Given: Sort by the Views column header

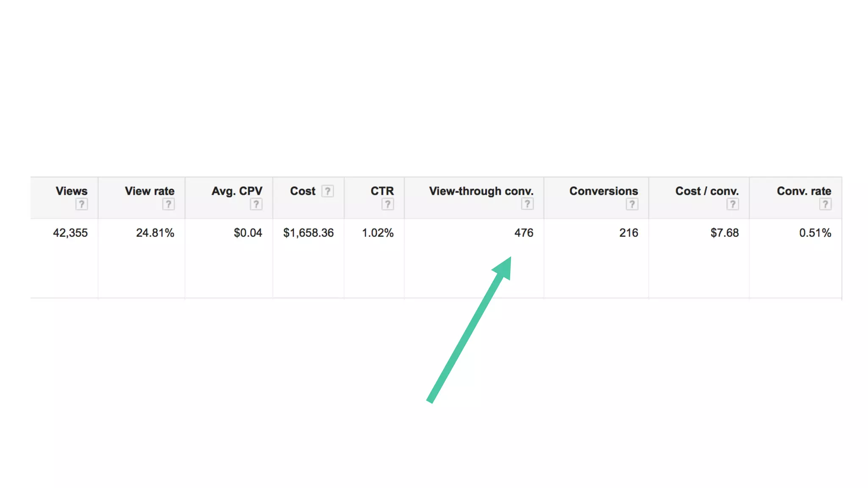Looking at the screenshot, I should coord(71,191).
